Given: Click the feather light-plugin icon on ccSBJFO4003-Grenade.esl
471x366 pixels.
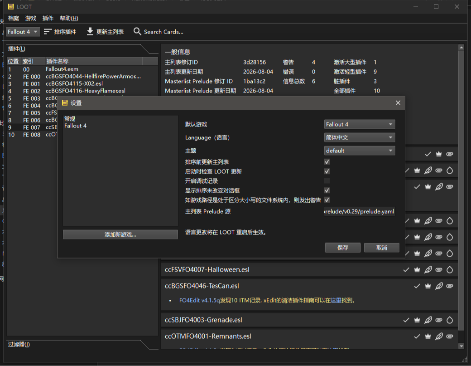Looking at the screenshot, I should [x=428, y=320].
